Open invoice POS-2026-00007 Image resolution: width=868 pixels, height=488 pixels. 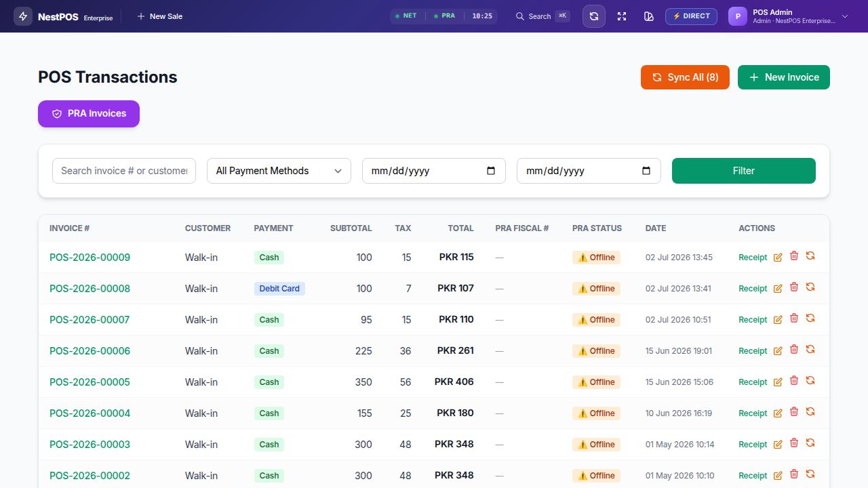point(90,320)
